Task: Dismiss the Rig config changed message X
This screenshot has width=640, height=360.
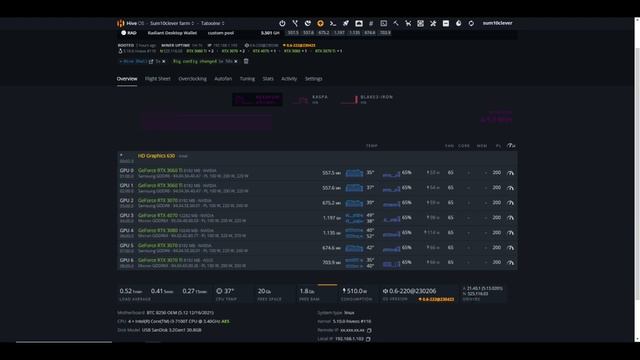Action: tap(236, 61)
